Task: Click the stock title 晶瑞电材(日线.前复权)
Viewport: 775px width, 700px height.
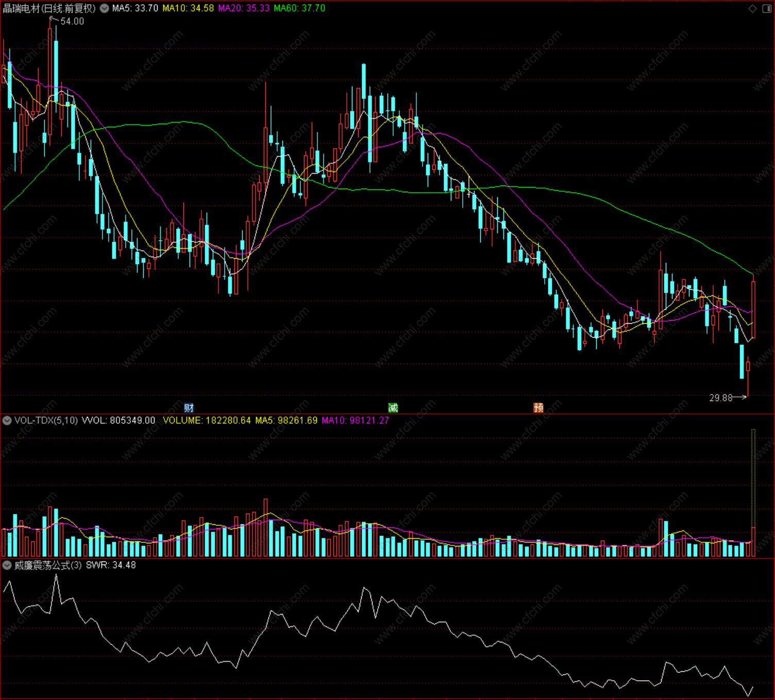Action: click(x=49, y=8)
